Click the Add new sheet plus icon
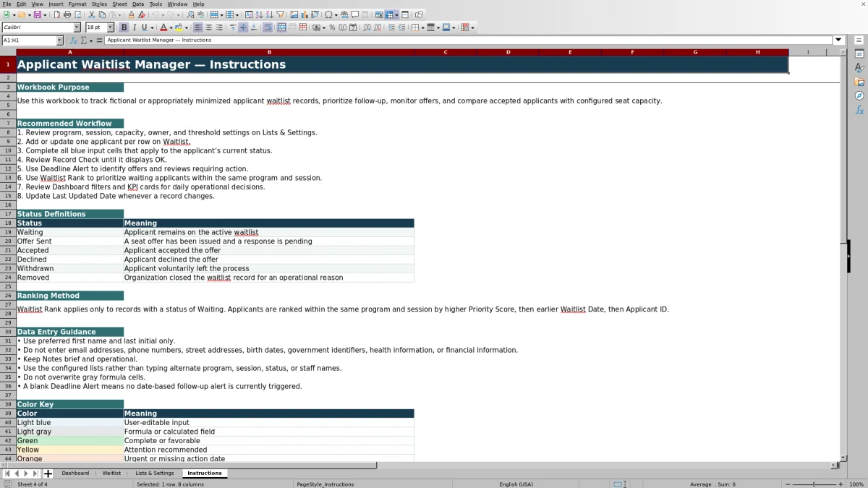This screenshot has height=488, width=868. tap(48, 474)
